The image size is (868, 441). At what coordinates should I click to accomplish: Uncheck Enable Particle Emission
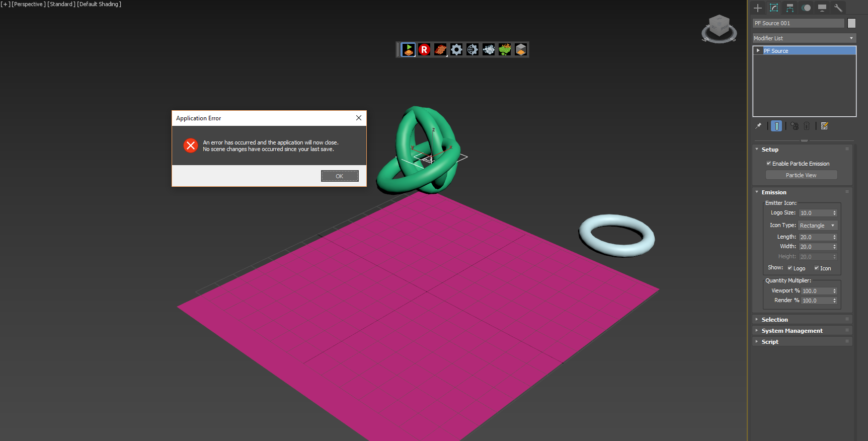pos(769,164)
